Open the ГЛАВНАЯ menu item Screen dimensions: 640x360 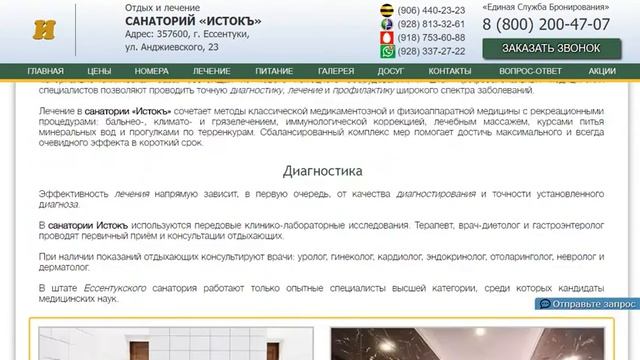point(46,71)
